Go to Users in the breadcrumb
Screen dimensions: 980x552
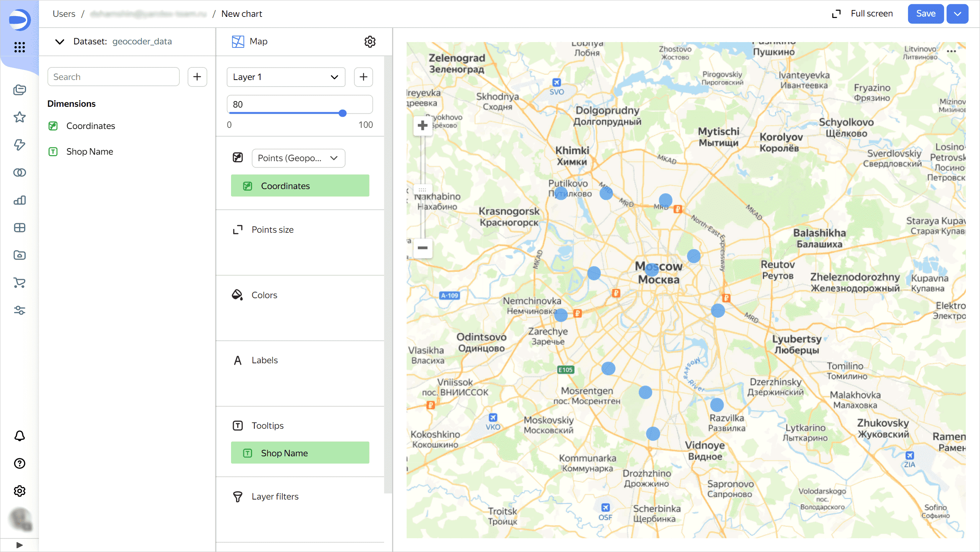[64, 14]
